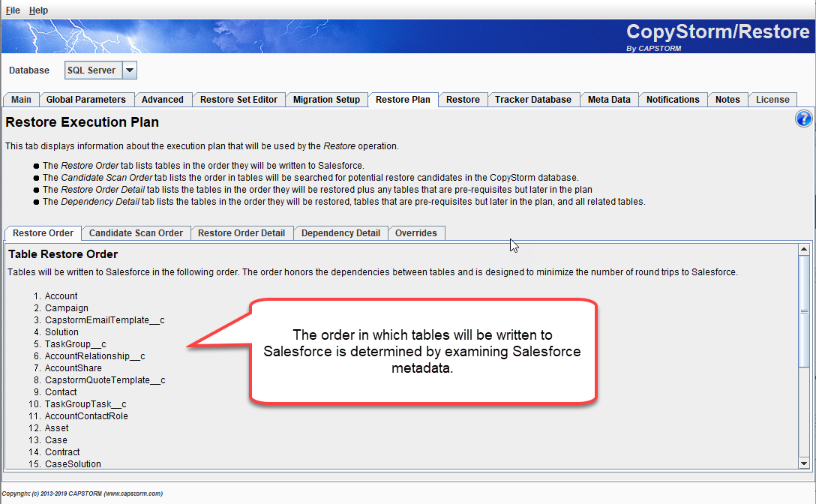Open the Notes tab
Image resolution: width=816 pixels, height=504 pixels.
(727, 100)
